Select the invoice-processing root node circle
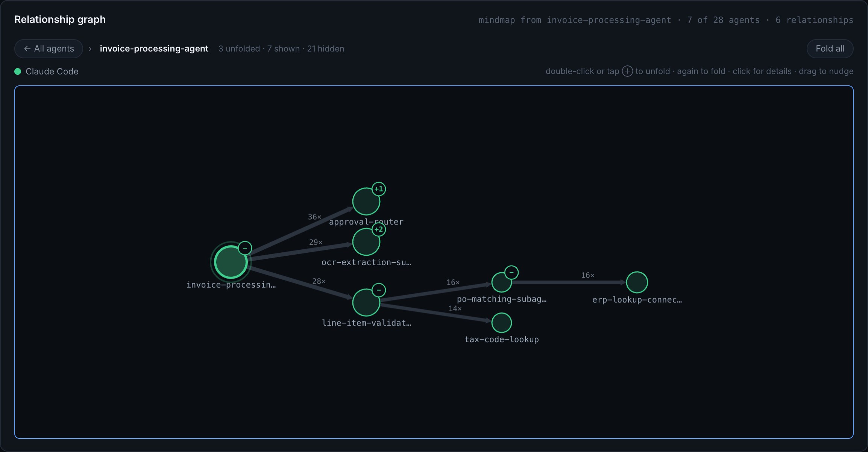Screen dimensions: 868x452 231,262
